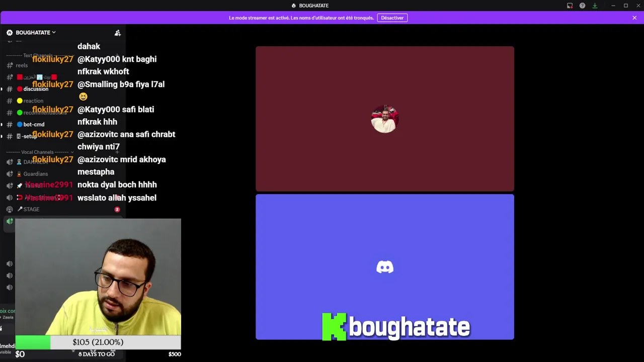Click the '8 DAYS TO GO' label
644x362 pixels.
(x=97, y=354)
